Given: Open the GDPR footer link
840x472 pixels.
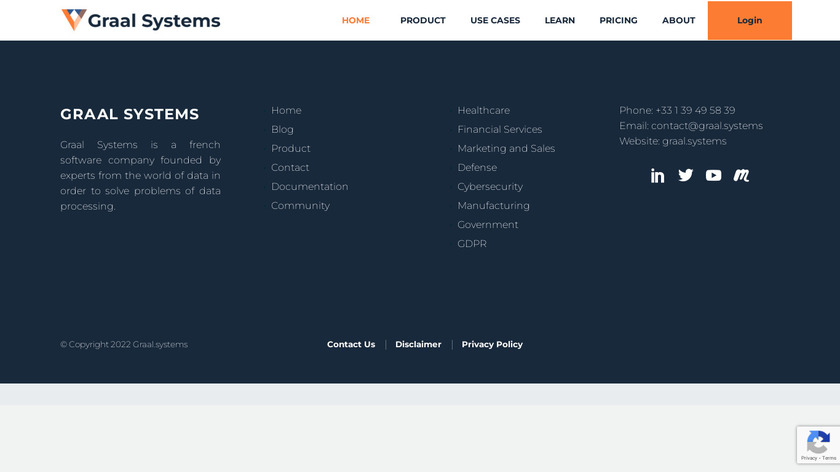Looking at the screenshot, I should click(x=472, y=244).
